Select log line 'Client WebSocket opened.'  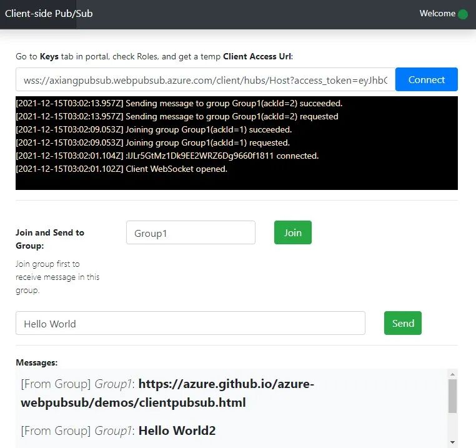pos(121,169)
